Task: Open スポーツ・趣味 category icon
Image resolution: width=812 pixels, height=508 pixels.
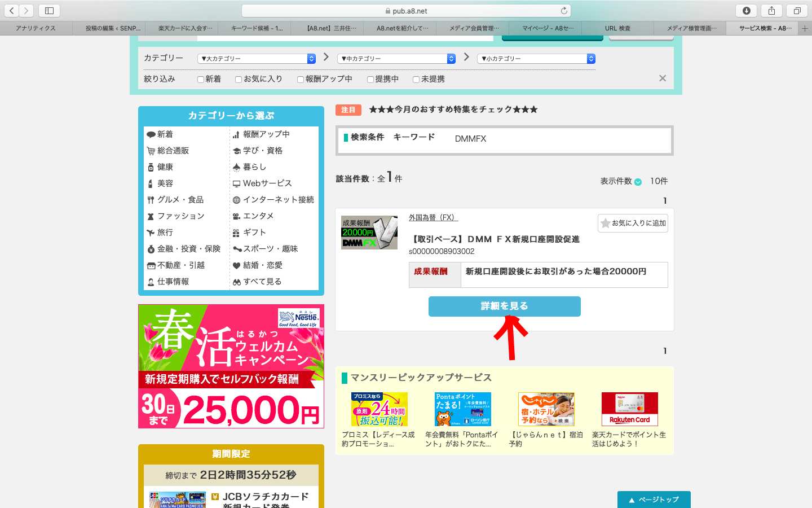Action: click(x=265, y=249)
